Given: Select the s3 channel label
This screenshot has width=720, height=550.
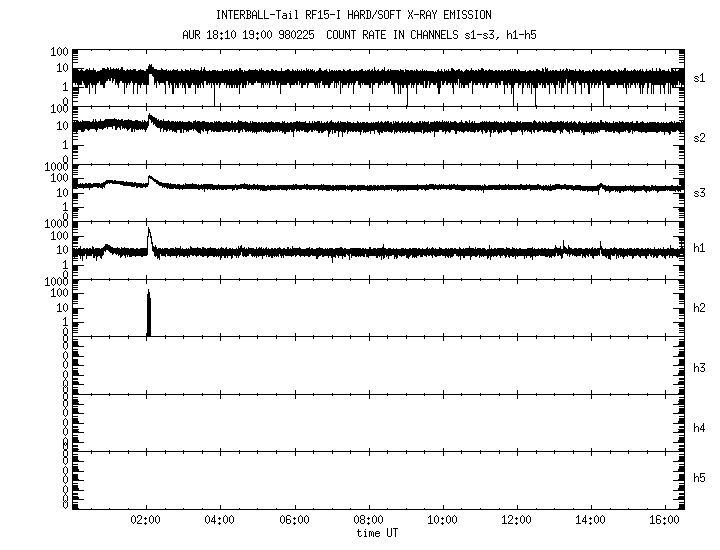Looking at the screenshot, I should click(x=699, y=193).
